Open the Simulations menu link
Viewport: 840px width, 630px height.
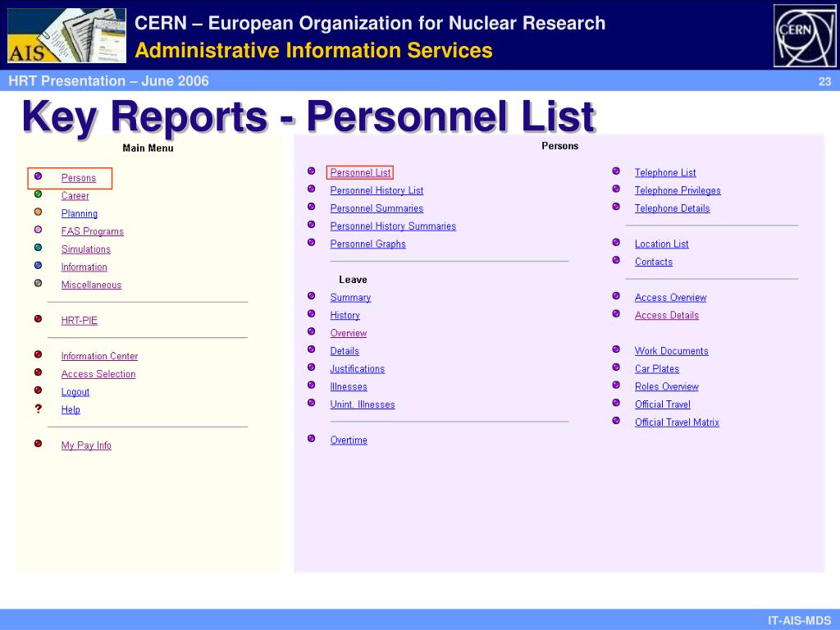85,249
